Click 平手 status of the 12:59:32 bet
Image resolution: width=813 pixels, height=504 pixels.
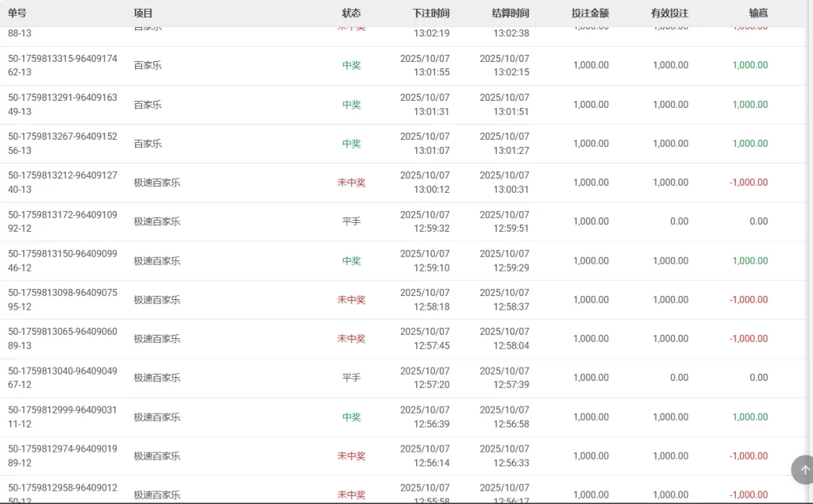click(x=351, y=221)
